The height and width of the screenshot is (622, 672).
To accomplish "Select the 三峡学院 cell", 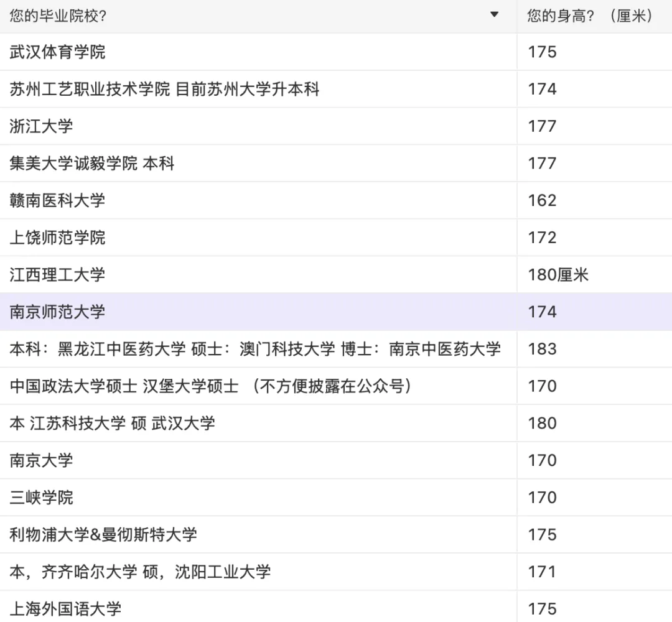I will click(258, 498).
